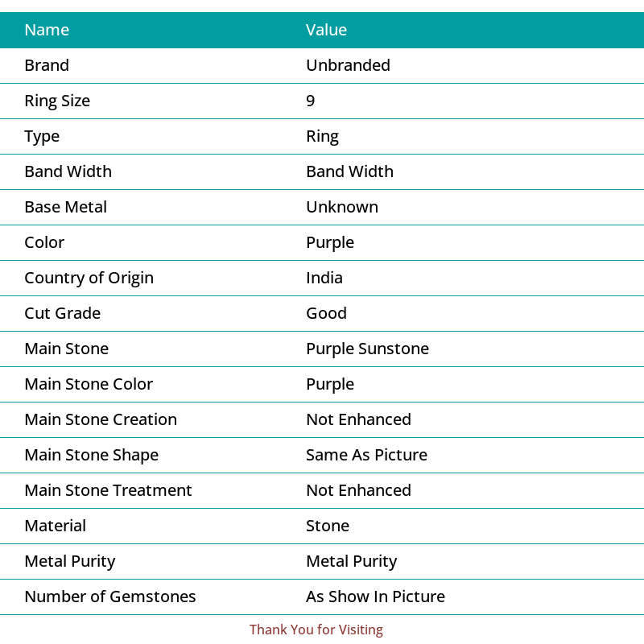
Task: Click the Main Stone Treatment label
Action: point(108,490)
